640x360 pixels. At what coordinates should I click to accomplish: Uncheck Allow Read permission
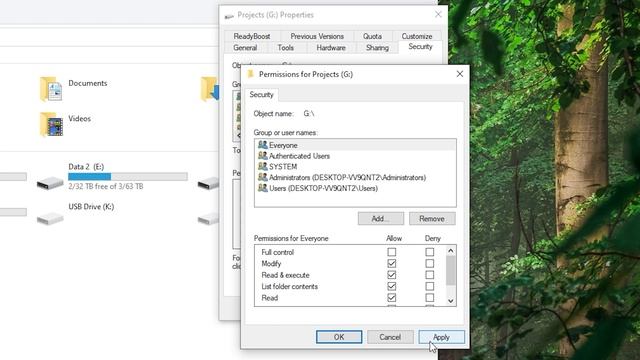click(391, 298)
